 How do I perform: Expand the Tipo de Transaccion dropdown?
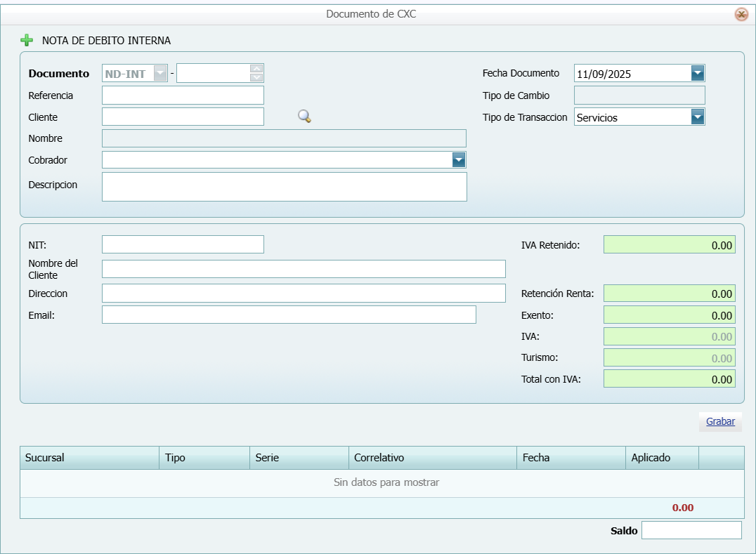tap(697, 117)
